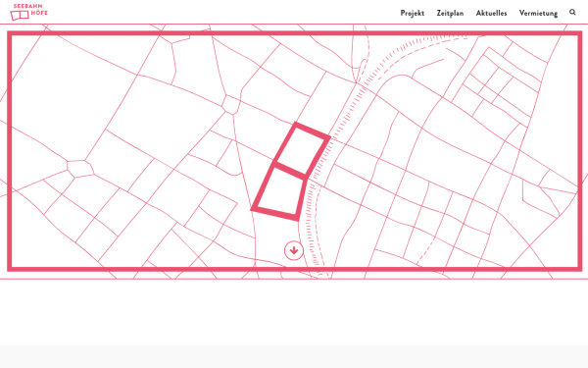Screen dimensions: 588x368
Task: Click the circled down-arrow icon
Action: [x=294, y=250]
